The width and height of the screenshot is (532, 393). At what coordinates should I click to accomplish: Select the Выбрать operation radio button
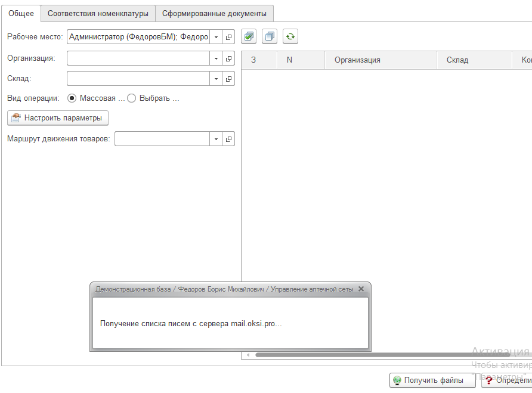pyautogui.click(x=131, y=98)
